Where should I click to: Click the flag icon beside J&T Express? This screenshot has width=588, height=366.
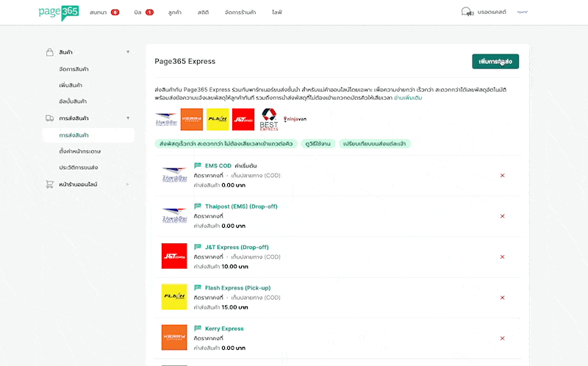[198, 247]
